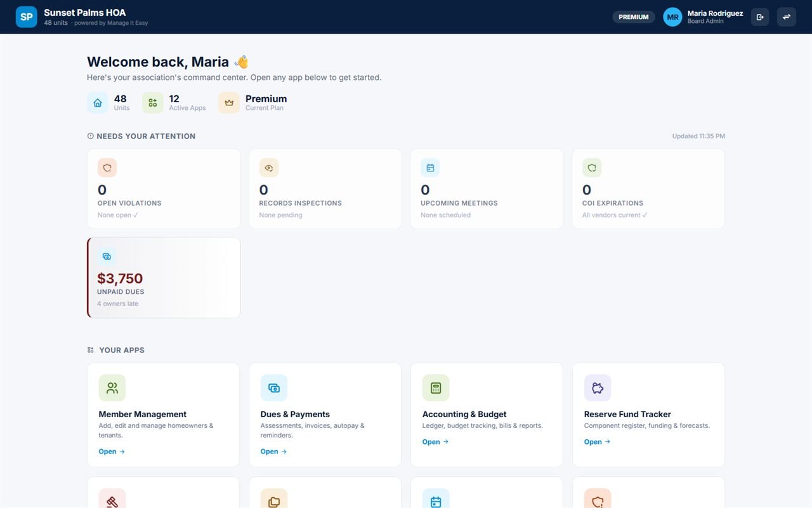Click the Maria Rodriguez user name
Screen dimensions: 812x508
coord(715,13)
